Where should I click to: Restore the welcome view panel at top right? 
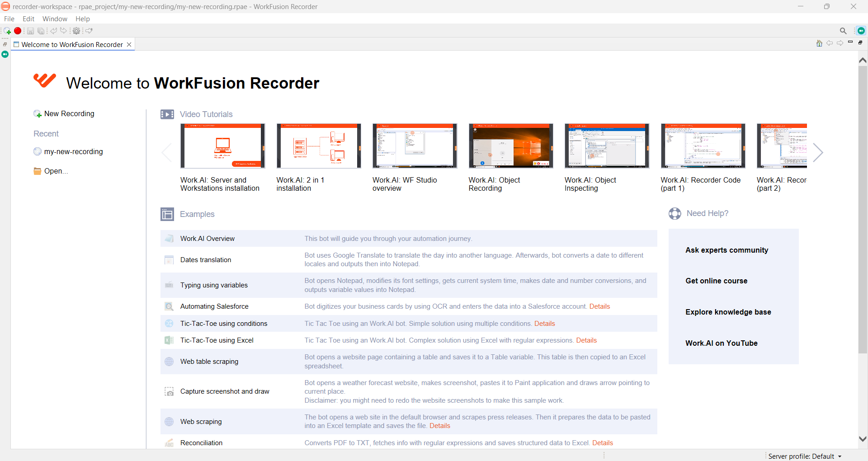click(x=860, y=42)
